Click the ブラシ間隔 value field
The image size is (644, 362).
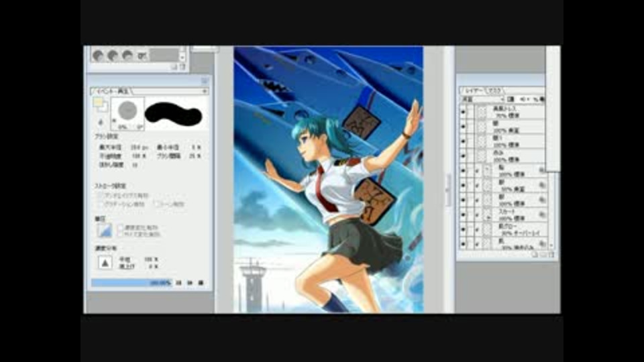click(195, 156)
